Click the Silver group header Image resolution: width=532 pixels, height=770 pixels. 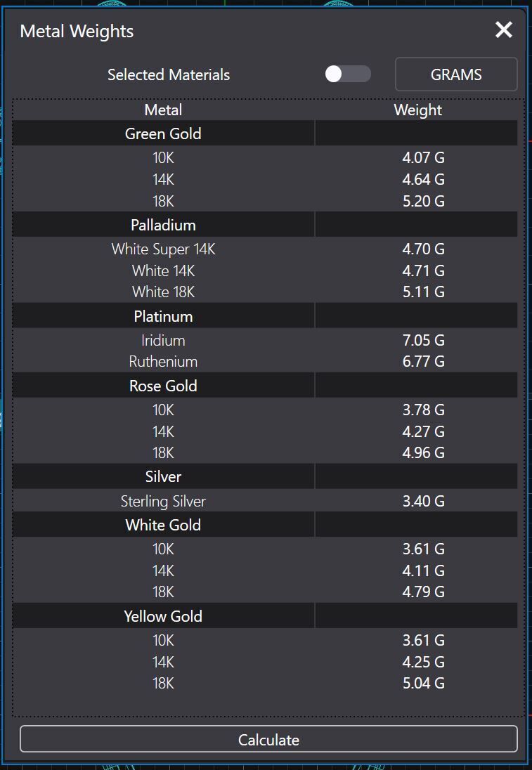(x=163, y=476)
